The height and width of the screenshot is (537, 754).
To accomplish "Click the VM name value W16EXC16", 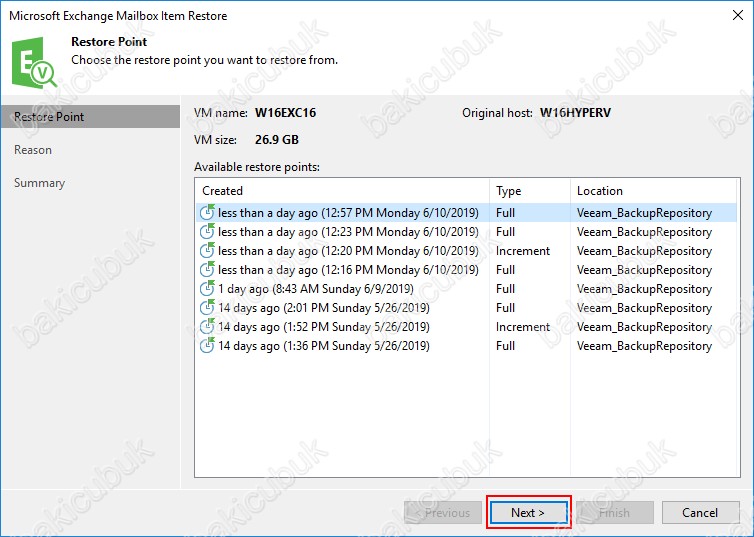I will point(286,113).
